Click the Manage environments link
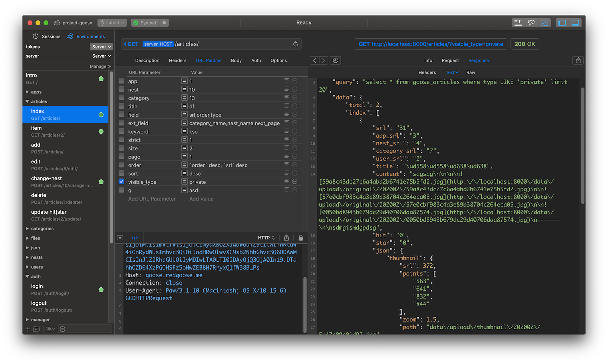Screen dimensions: 608x364 coord(100,66)
